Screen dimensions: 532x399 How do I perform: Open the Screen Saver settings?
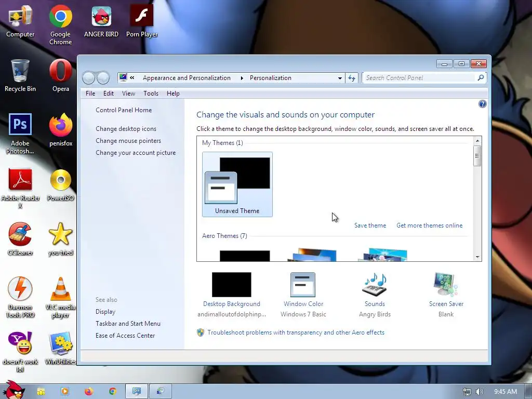(446, 295)
